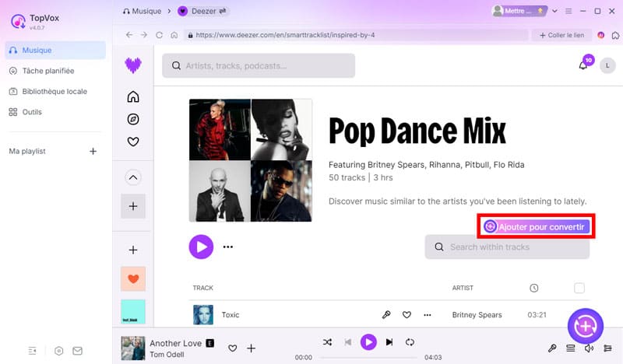623x364 pixels.
Task: Click the Deezer URL address field
Action: click(356, 35)
